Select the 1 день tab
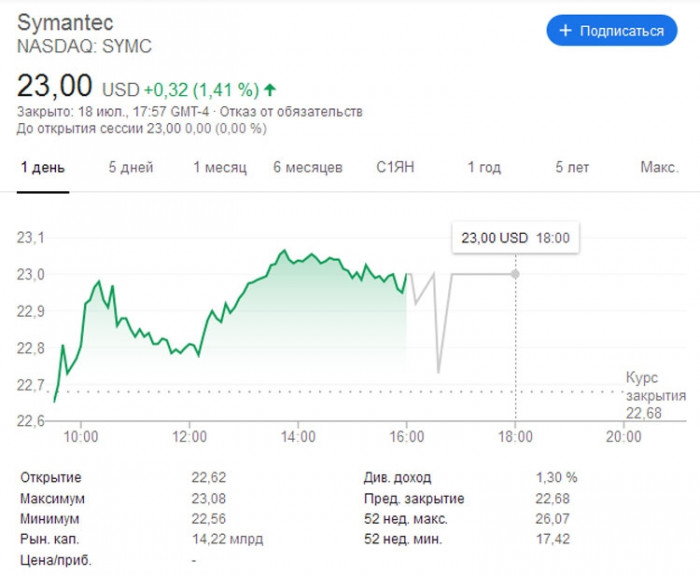This screenshot has width=700, height=575. click(42, 167)
